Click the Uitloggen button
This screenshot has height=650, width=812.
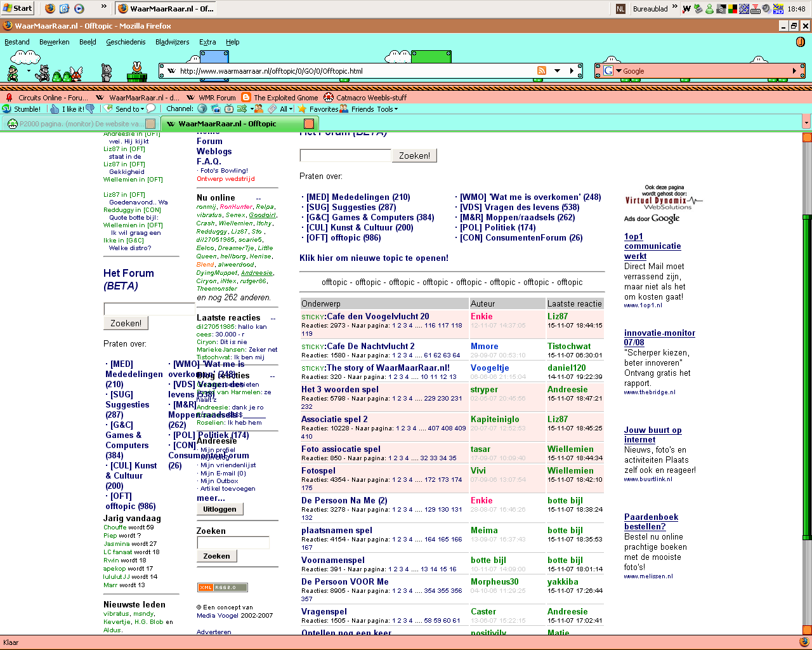point(219,509)
